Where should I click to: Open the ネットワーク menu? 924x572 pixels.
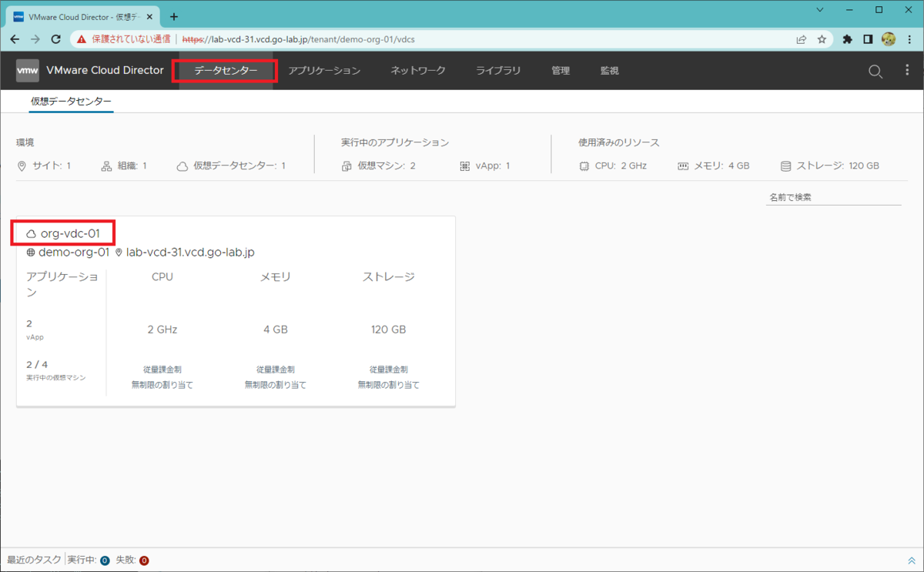(418, 71)
